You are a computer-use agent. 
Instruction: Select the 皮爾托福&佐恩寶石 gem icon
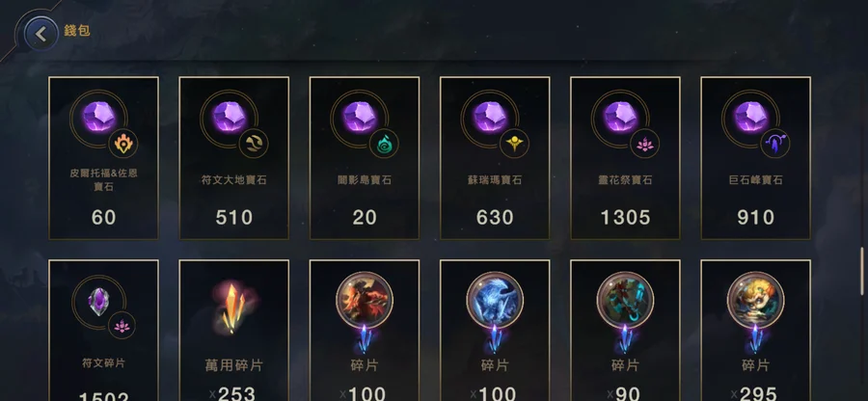(x=99, y=118)
